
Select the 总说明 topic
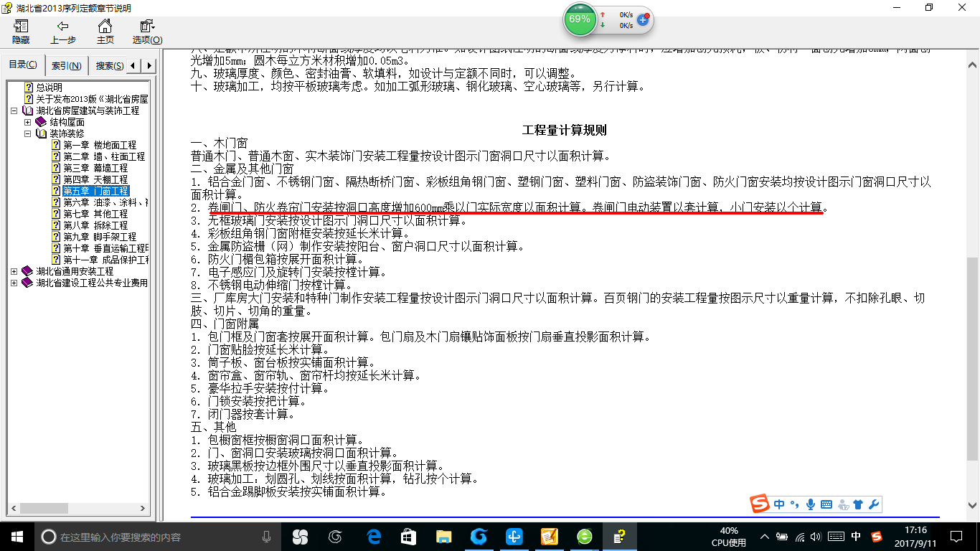point(49,88)
